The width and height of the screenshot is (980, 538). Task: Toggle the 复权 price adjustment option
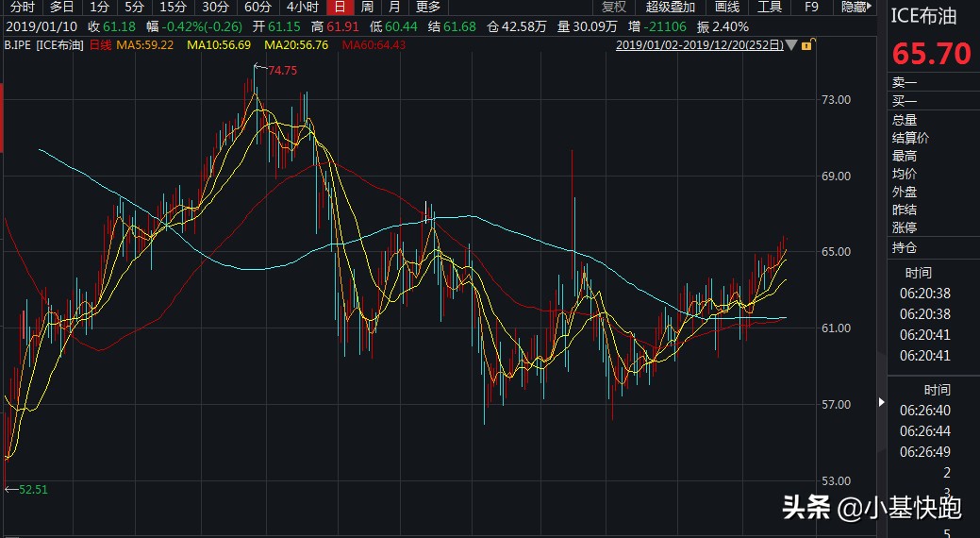613,7
